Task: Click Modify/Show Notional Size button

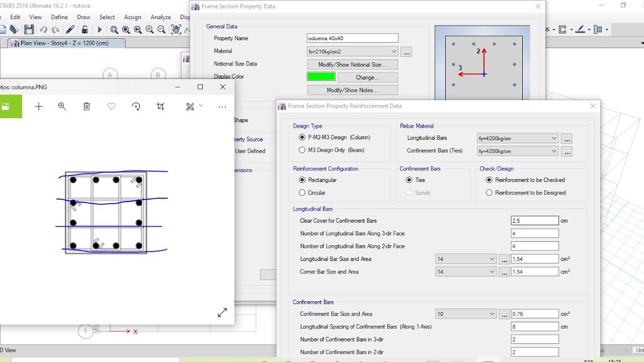Action: tap(352, 64)
